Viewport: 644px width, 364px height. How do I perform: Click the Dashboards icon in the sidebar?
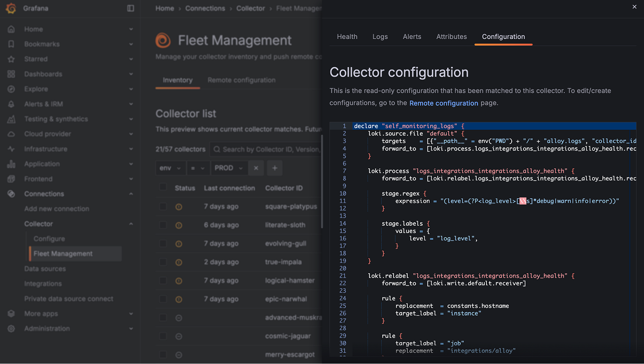point(12,74)
